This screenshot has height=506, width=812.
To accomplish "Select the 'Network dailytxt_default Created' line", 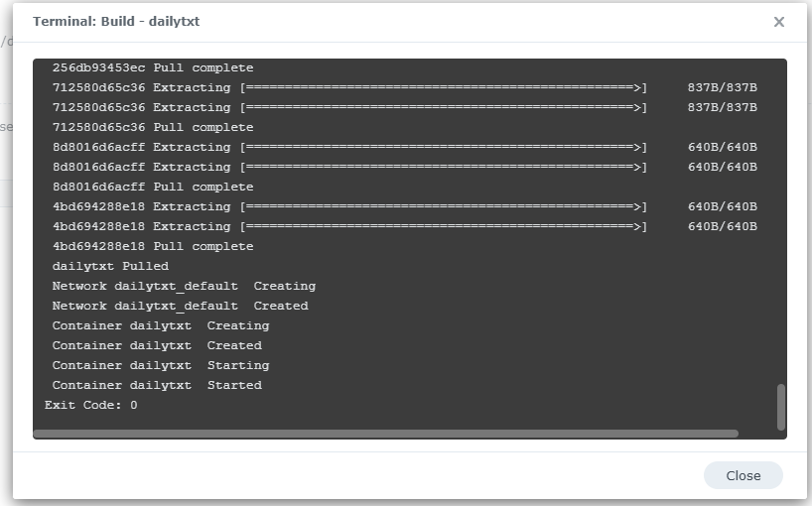I will click(x=180, y=306).
